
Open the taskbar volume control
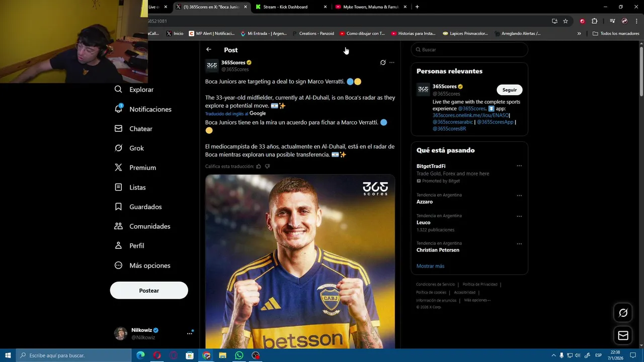[x=577, y=355]
